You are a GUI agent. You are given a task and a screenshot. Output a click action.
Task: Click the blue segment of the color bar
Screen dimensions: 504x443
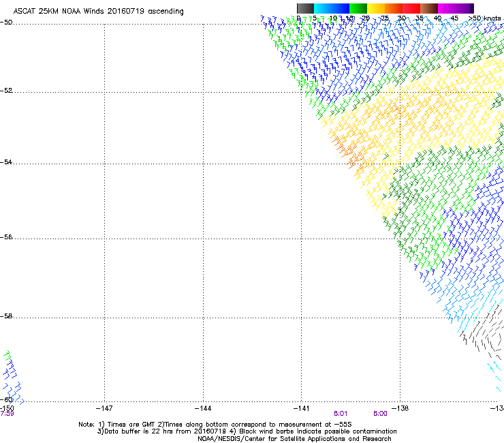341,8
